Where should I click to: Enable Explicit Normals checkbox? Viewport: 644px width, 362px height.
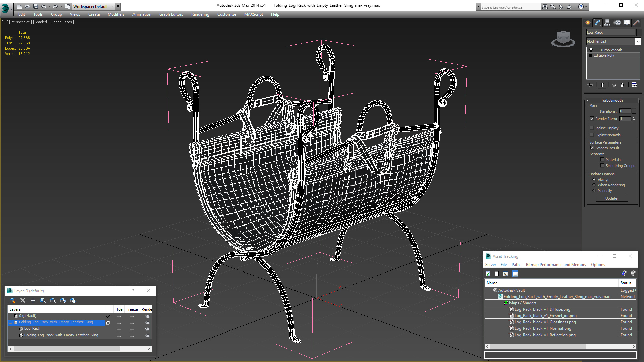tap(592, 135)
